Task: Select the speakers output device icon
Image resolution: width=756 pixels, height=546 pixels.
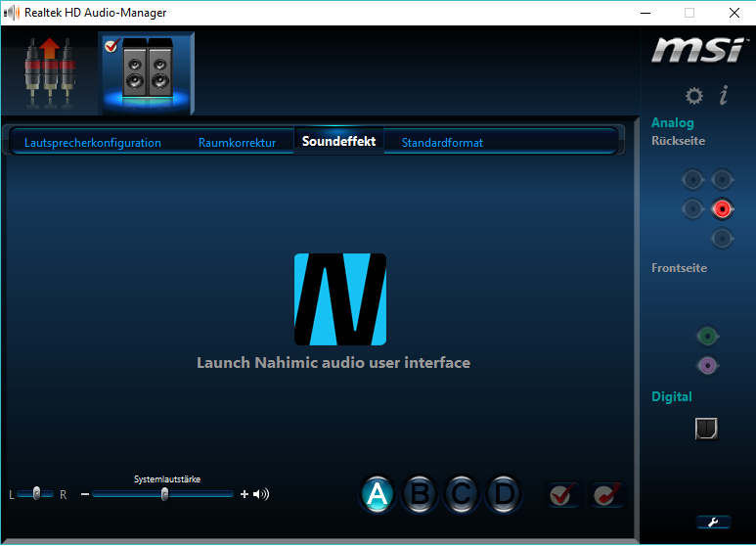Action: (x=146, y=73)
